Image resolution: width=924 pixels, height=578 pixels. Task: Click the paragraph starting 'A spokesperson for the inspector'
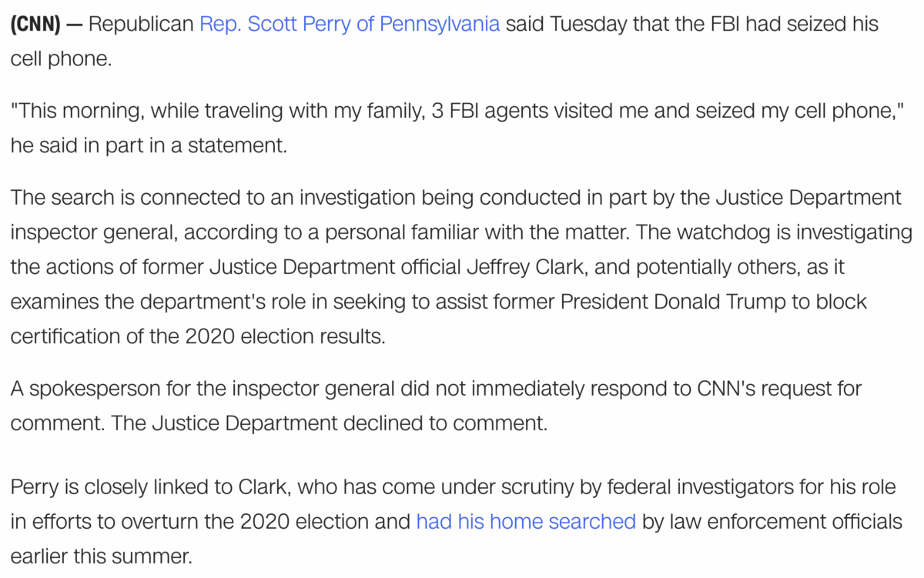click(x=436, y=406)
